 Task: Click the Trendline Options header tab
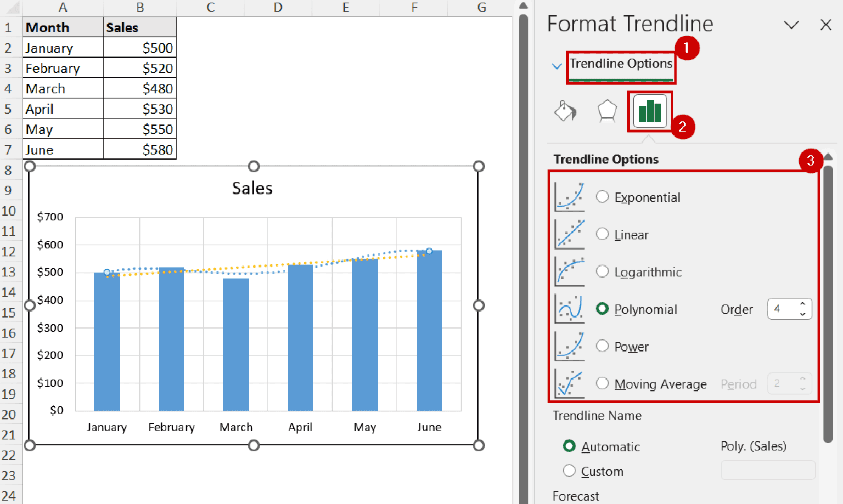(x=620, y=64)
